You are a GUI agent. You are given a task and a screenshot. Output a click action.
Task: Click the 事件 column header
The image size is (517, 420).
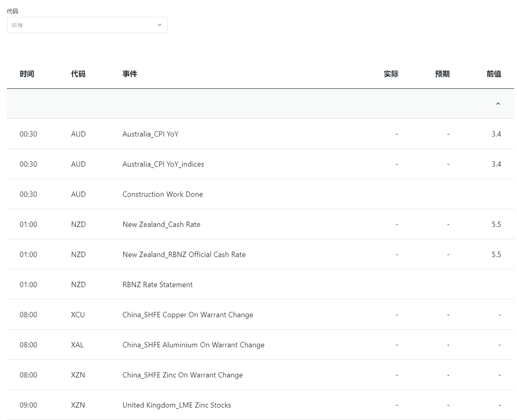click(130, 74)
